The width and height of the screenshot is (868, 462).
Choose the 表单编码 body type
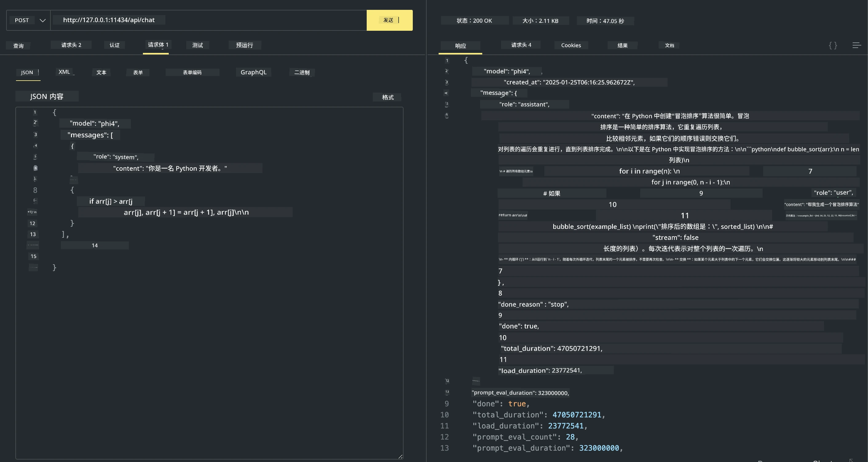click(x=192, y=73)
